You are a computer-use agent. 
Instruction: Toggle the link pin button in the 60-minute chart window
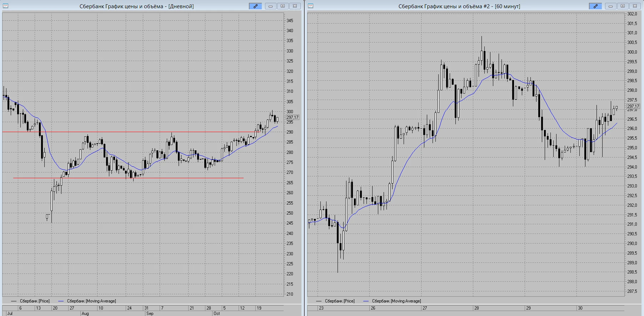coord(595,6)
